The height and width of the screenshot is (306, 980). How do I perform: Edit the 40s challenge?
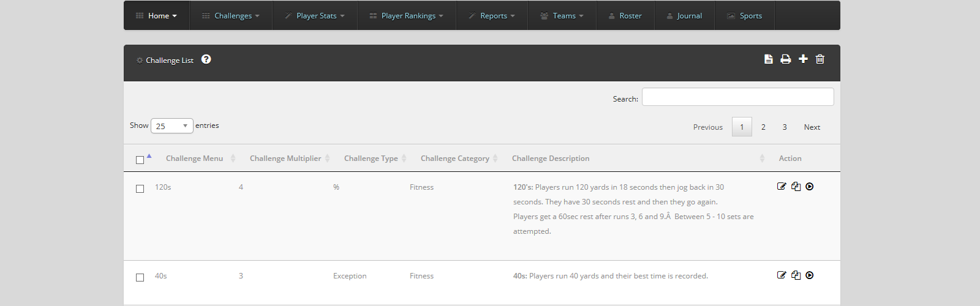(782, 275)
